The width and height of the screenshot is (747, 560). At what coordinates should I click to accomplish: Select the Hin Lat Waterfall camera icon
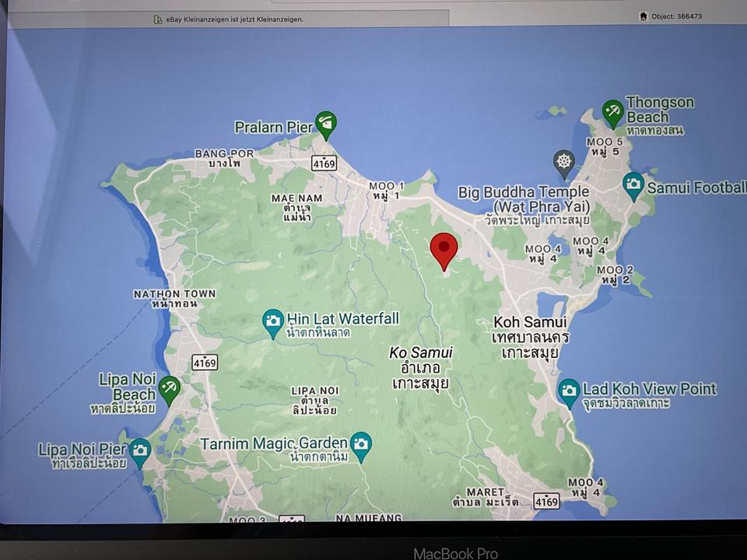(272, 320)
